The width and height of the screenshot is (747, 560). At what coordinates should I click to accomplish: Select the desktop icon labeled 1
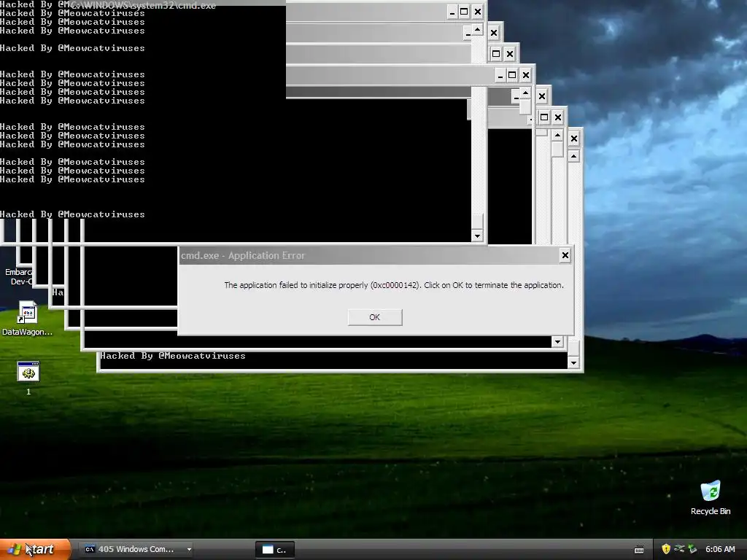(x=28, y=378)
